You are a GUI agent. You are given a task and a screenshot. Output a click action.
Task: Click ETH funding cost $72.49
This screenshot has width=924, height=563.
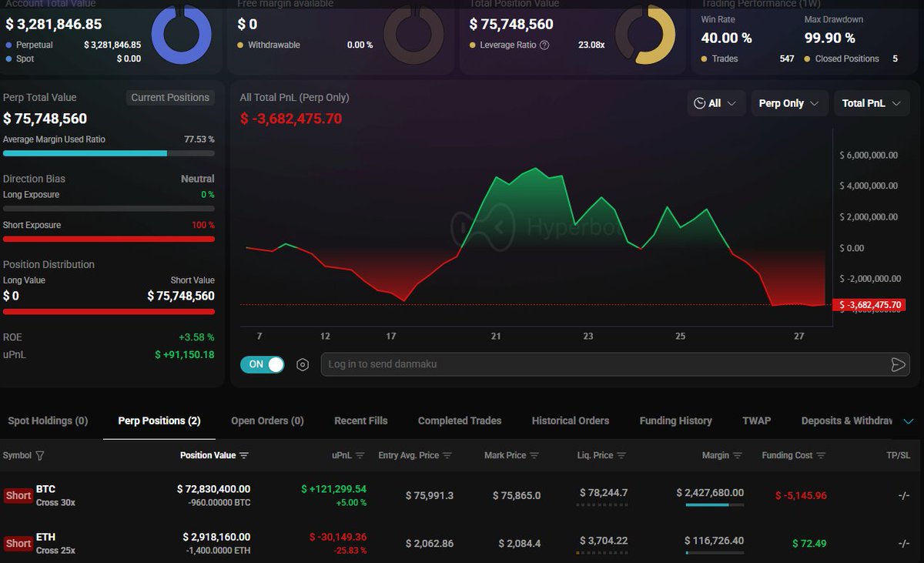click(x=809, y=544)
